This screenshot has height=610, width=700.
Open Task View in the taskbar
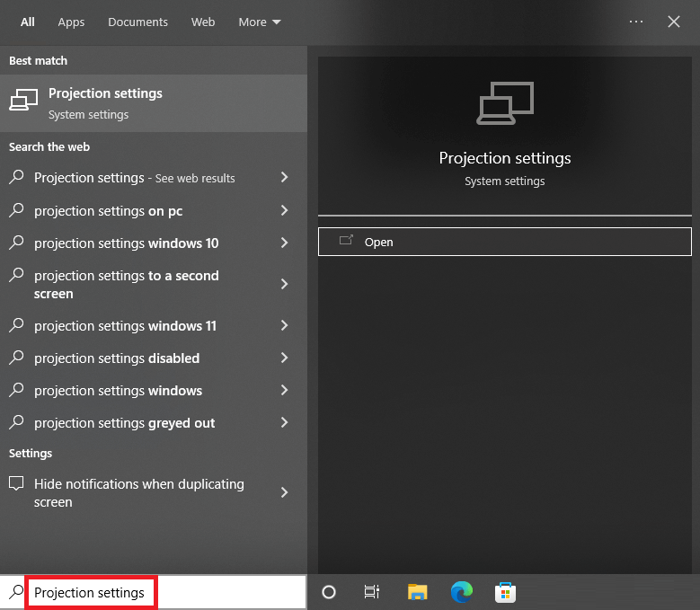(x=371, y=592)
